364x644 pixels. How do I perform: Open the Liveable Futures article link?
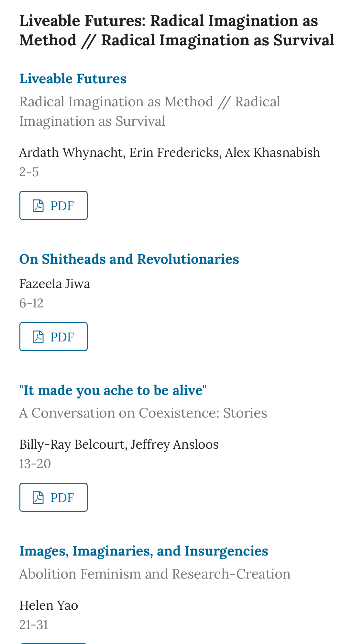(x=73, y=79)
